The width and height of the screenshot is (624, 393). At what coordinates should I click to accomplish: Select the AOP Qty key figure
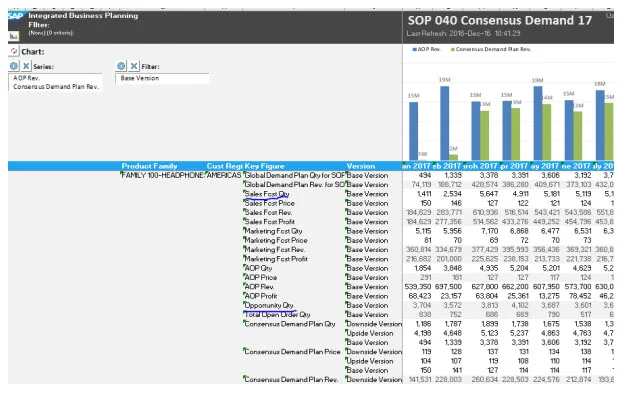point(258,268)
